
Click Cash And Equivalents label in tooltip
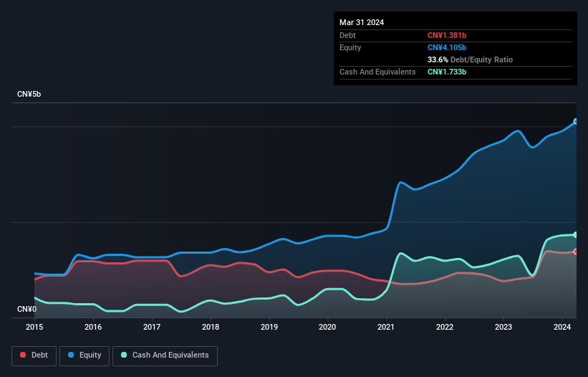[x=377, y=72]
